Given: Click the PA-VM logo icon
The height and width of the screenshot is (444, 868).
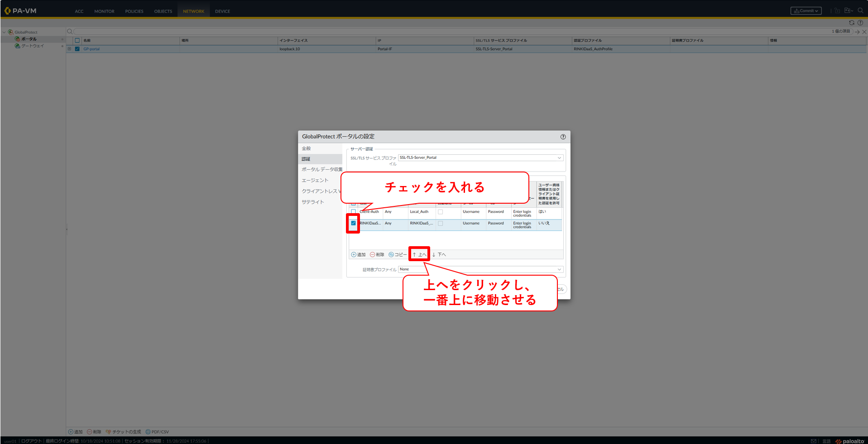Looking at the screenshot, I should coord(7,10).
